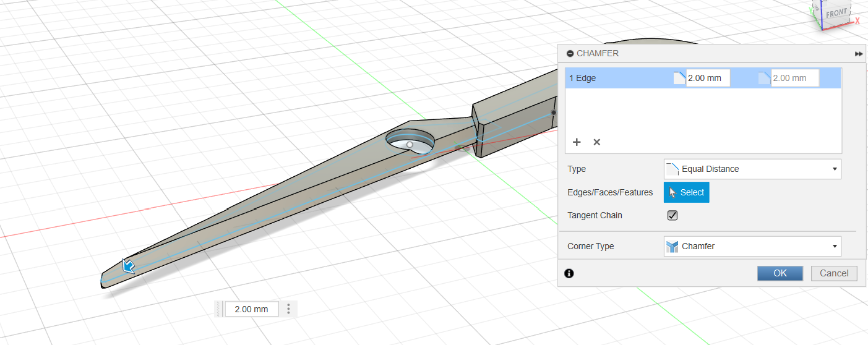Screen dimensions: 868x345
Task: Select the 1 Edge row in the list
Action: [703, 78]
